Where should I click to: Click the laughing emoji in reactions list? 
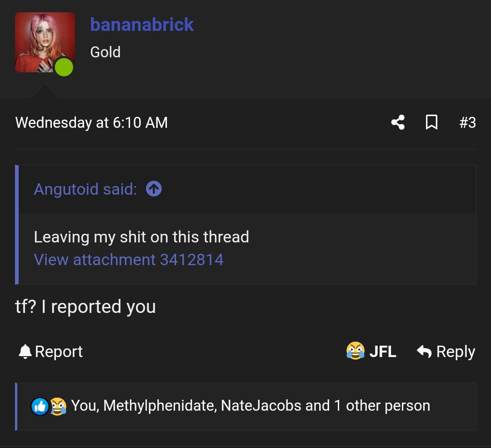click(58, 407)
